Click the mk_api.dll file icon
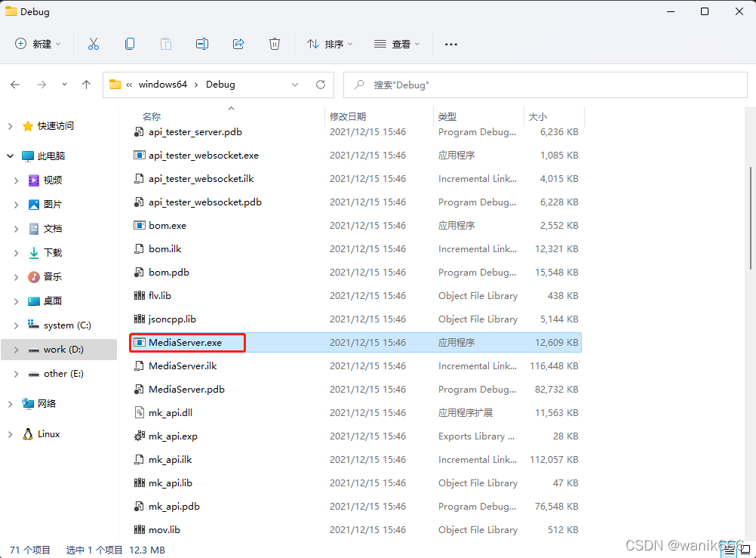This screenshot has height=558, width=756. 140,413
